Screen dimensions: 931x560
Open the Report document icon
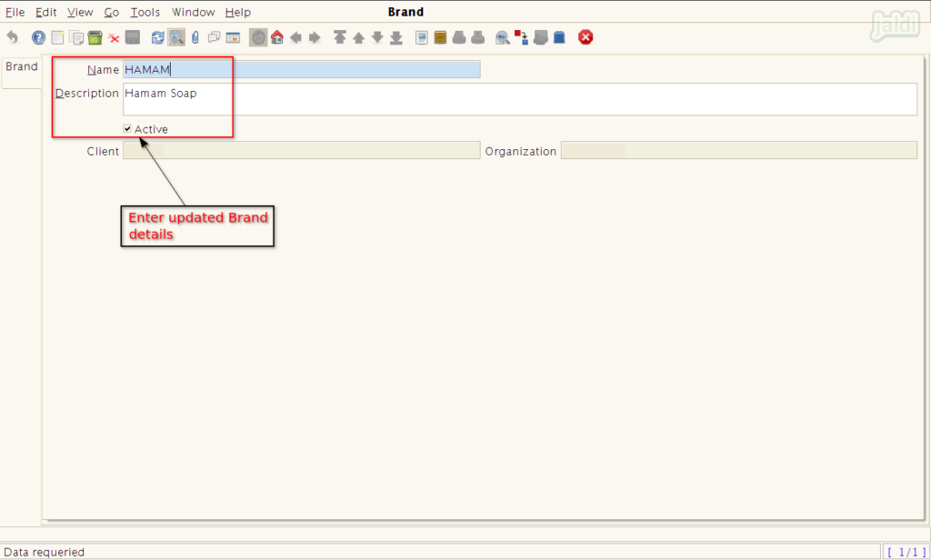coord(422,37)
